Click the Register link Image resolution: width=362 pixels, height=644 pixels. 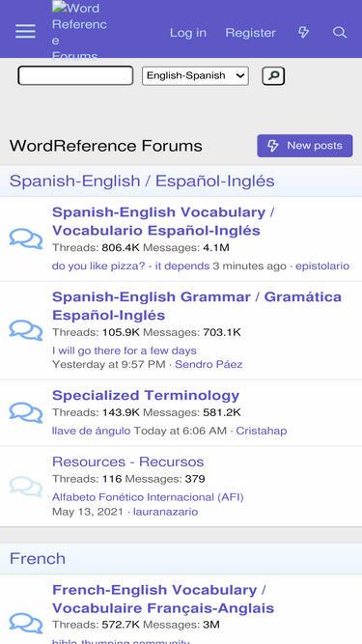(x=250, y=33)
